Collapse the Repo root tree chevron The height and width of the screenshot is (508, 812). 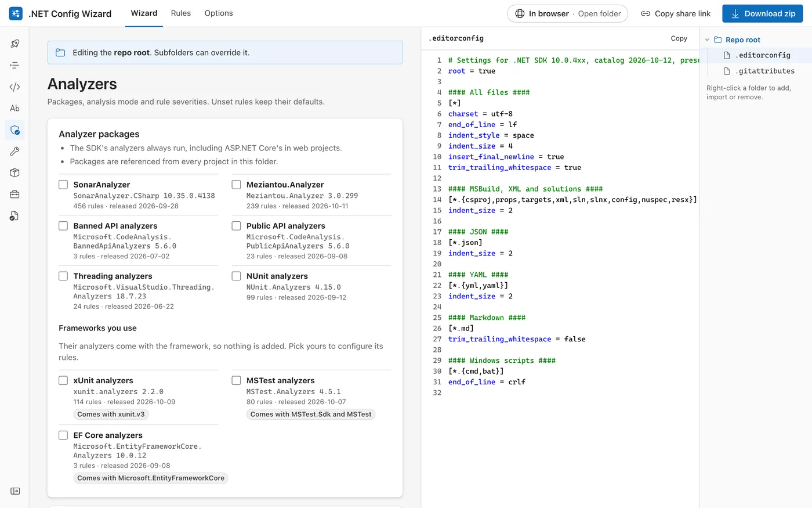click(707, 39)
